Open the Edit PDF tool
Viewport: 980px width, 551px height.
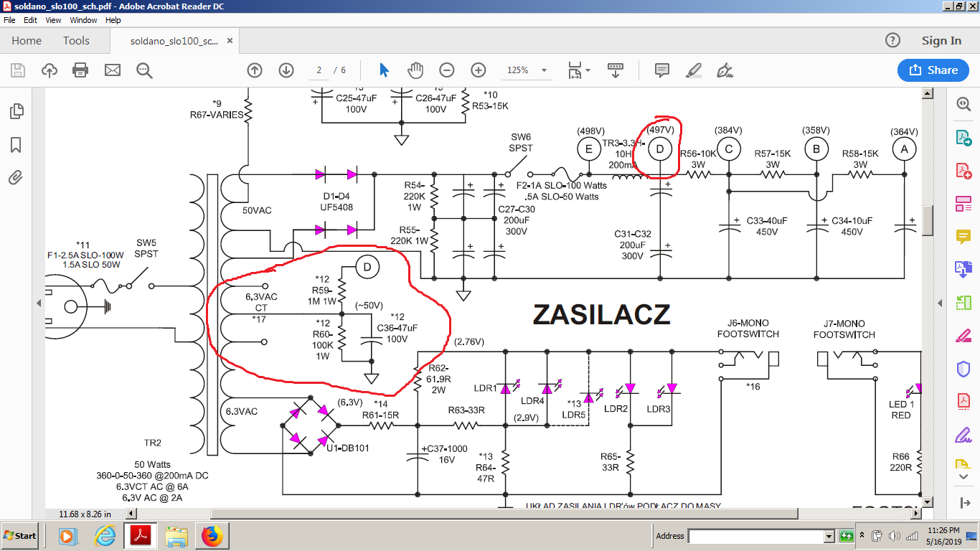point(963,203)
